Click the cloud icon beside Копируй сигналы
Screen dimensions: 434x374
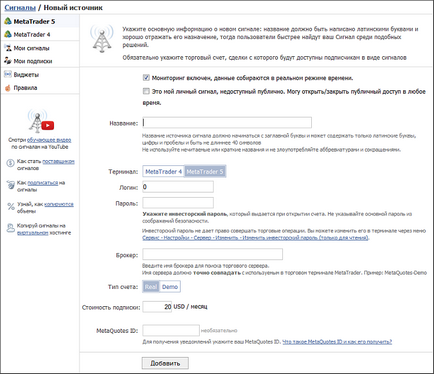11,228
